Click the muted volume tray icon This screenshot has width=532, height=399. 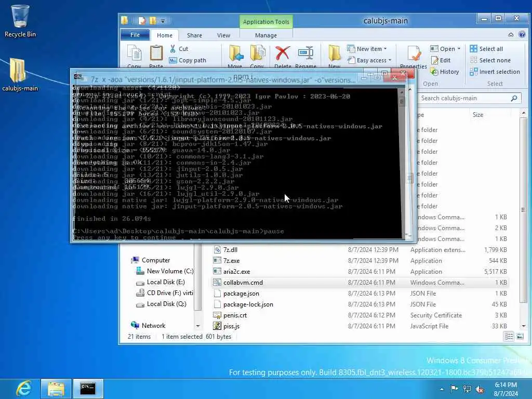click(480, 390)
